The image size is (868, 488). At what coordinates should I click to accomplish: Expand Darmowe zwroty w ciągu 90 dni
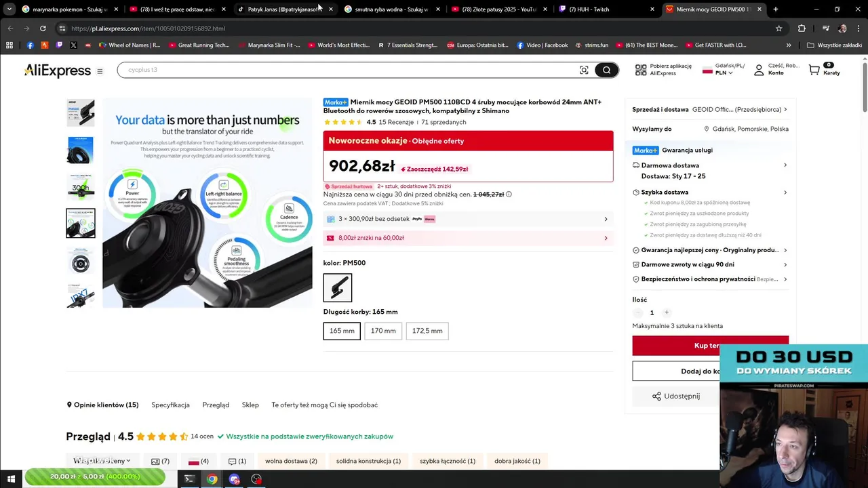point(710,264)
